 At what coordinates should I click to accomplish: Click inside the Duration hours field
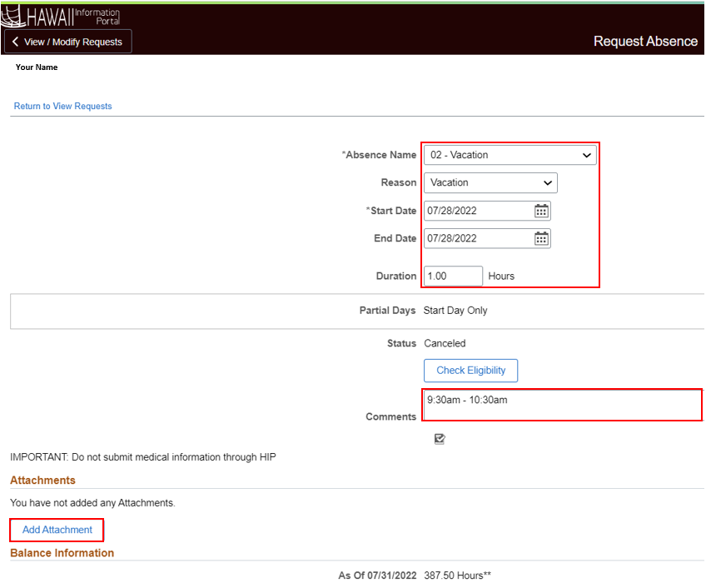[x=453, y=275]
